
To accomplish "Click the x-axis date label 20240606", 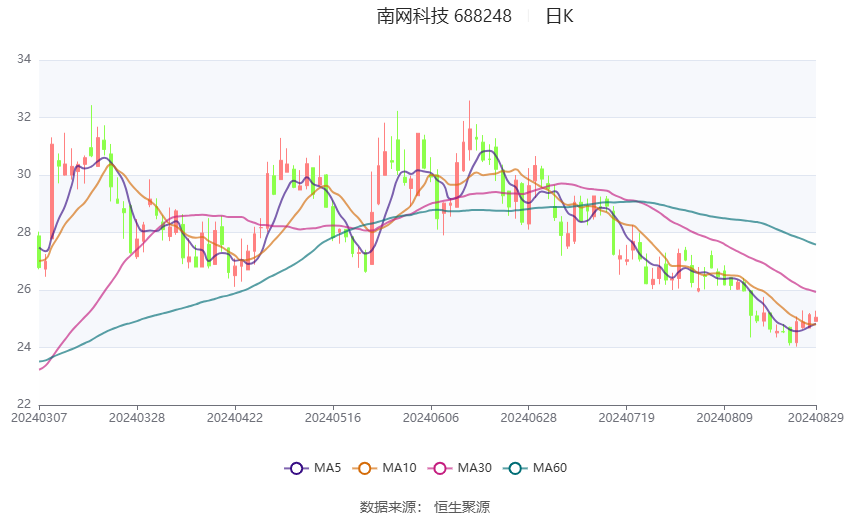I will tap(431, 418).
